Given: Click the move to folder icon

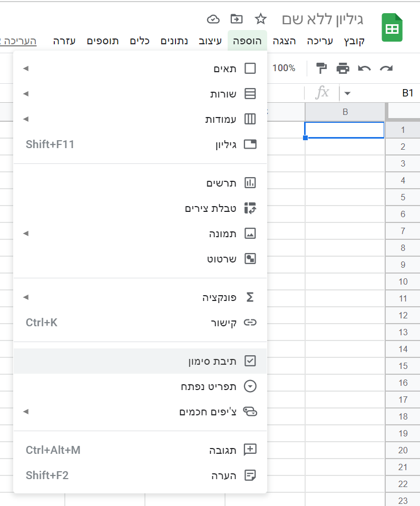Looking at the screenshot, I should 237,20.
